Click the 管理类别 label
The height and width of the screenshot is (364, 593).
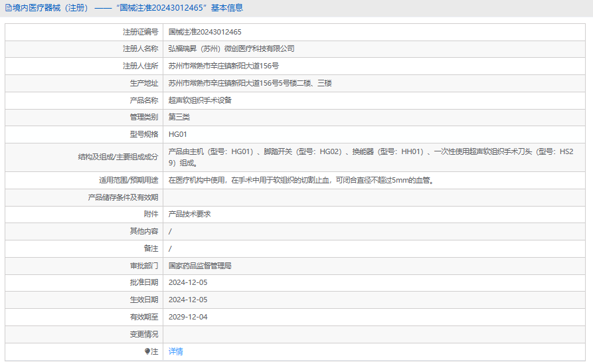143,118
